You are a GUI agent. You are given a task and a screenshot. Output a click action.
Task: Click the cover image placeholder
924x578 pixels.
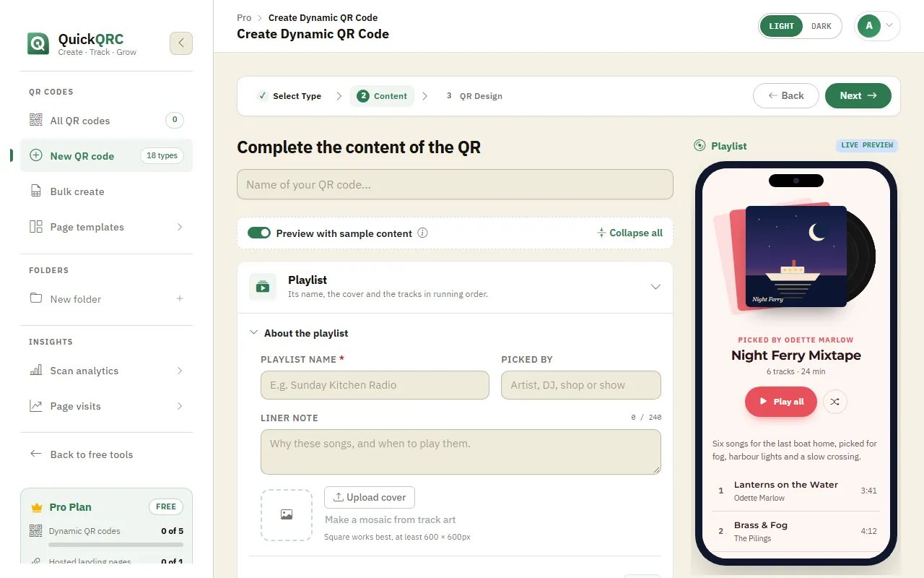(287, 515)
